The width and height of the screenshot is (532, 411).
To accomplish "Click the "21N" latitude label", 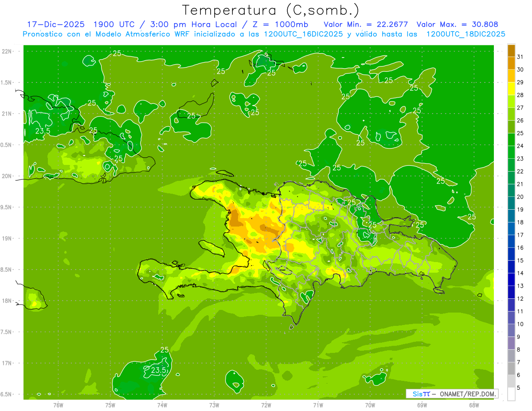I will tap(8, 114).
